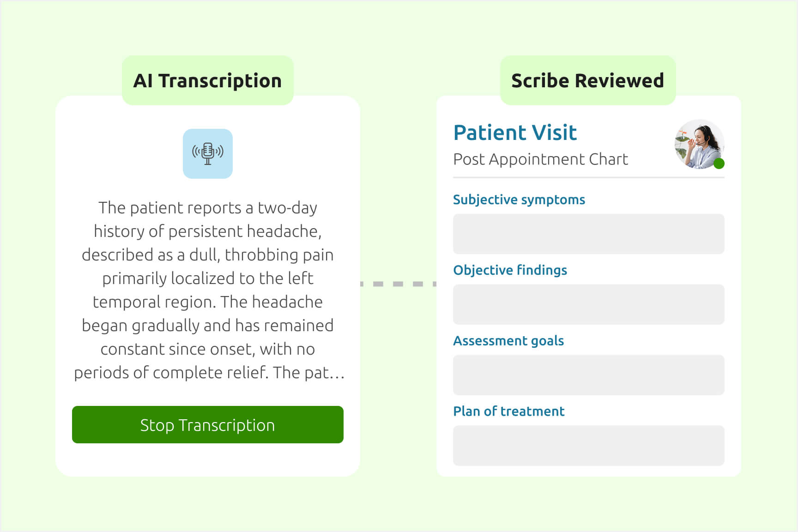Click the green online status dot
This screenshot has height=532, width=798.
click(719, 163)
